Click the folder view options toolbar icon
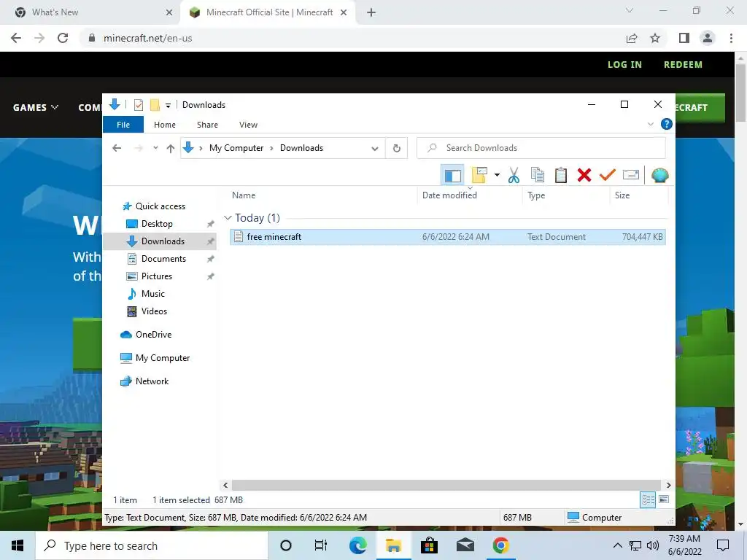 (480, 175)
